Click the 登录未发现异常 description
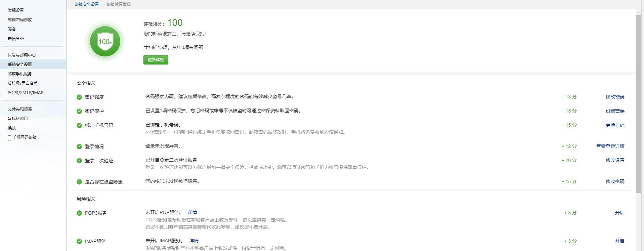This screenshot has height=251, width=644. [x=164, y=146]
